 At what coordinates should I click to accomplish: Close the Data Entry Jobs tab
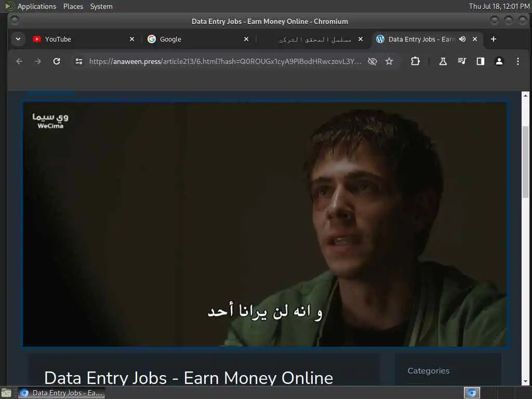click(x=475, y=39)
